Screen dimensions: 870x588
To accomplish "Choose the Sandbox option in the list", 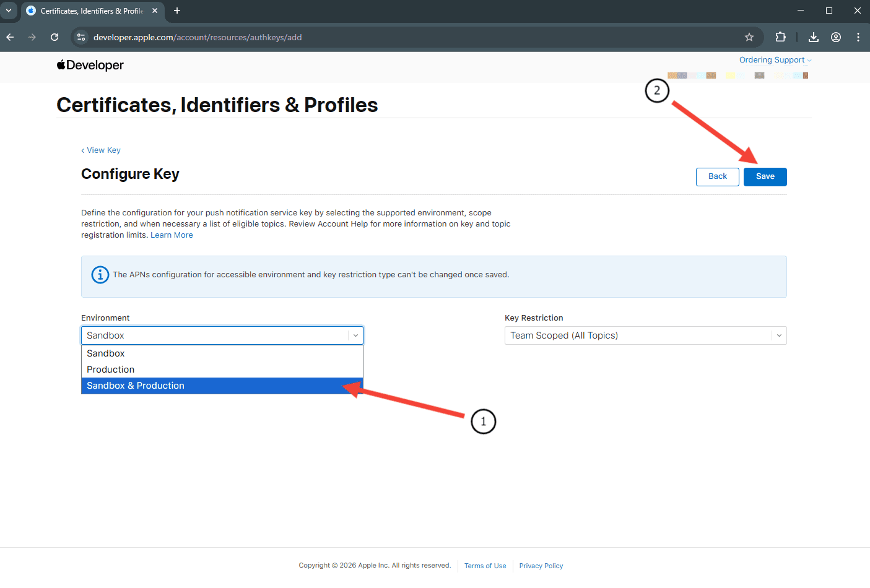I will [x=222, y=353].
